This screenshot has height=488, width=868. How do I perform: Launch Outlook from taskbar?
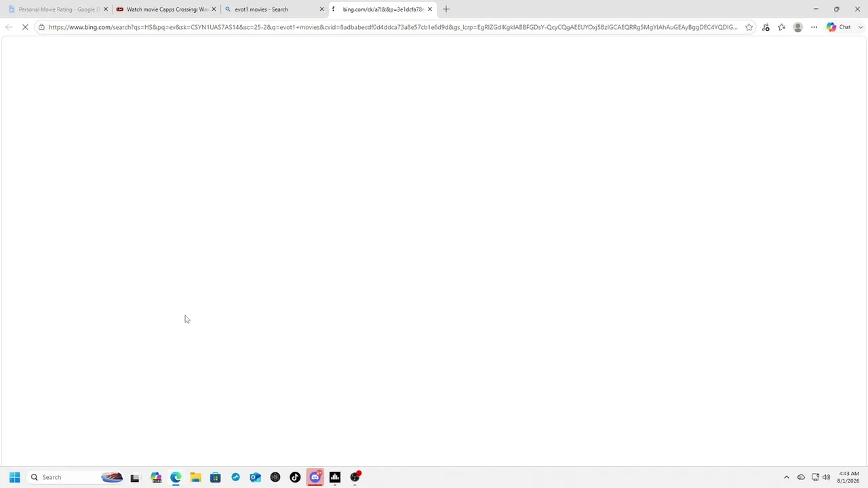tap(255, 477)
